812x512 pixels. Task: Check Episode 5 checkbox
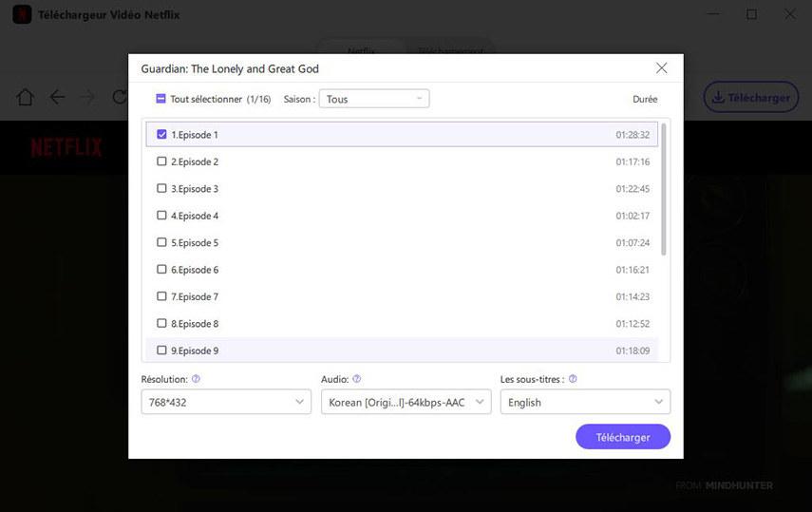(x=161, y=242)
